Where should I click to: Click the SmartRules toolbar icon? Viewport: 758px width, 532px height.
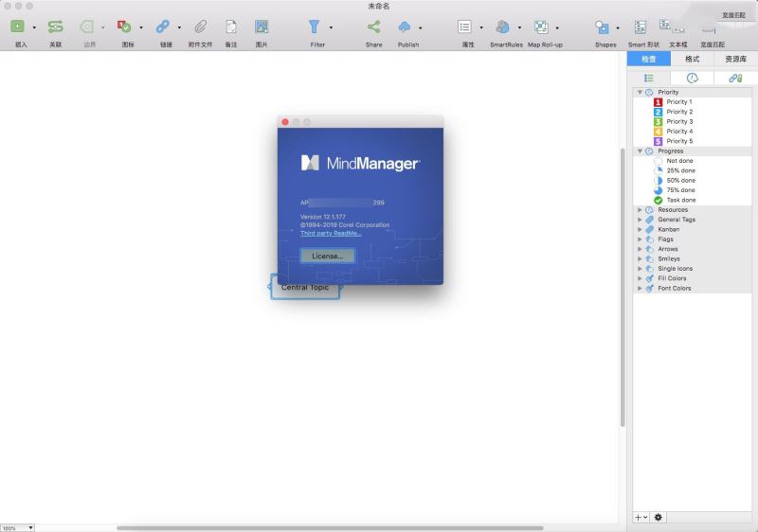503,27
